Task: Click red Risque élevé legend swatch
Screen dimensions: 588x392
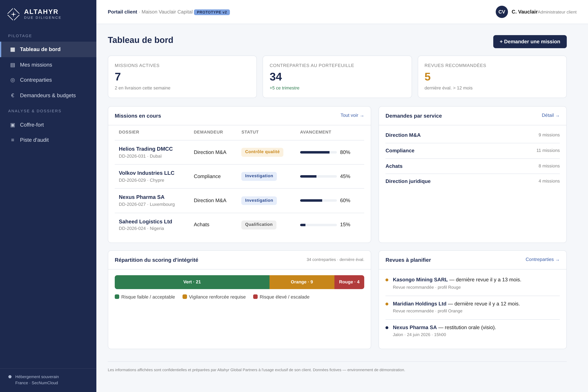Action: point(255,297)
